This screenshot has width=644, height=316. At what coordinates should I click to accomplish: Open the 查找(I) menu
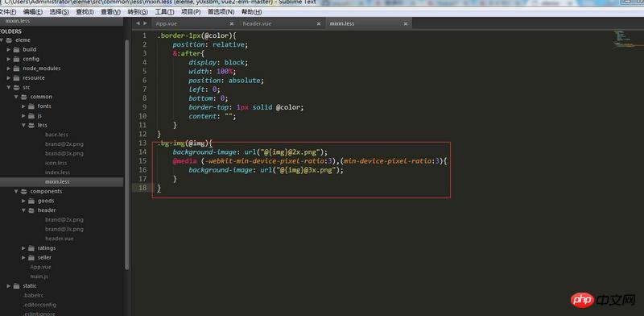point(85,12)
